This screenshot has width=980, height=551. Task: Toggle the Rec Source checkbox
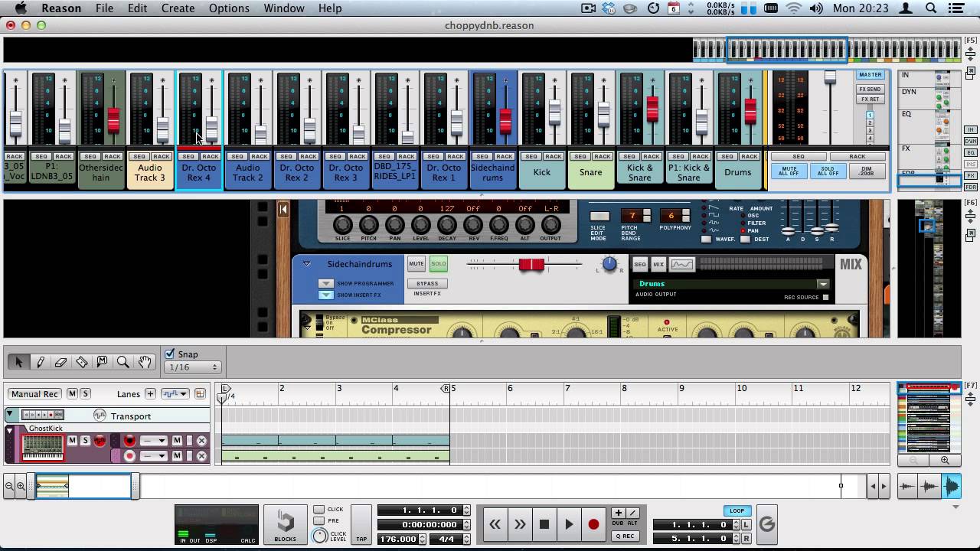825,298
